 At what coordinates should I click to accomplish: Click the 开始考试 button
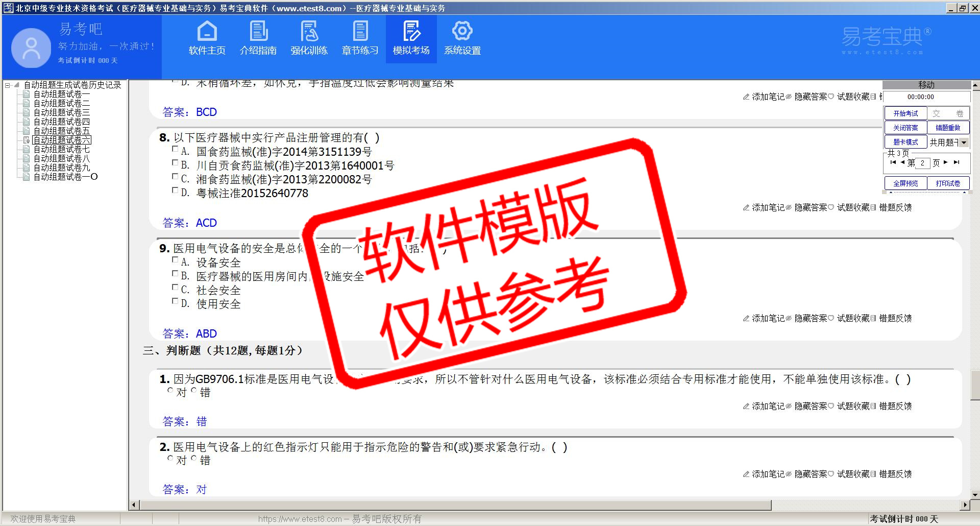tap(905, 113)
